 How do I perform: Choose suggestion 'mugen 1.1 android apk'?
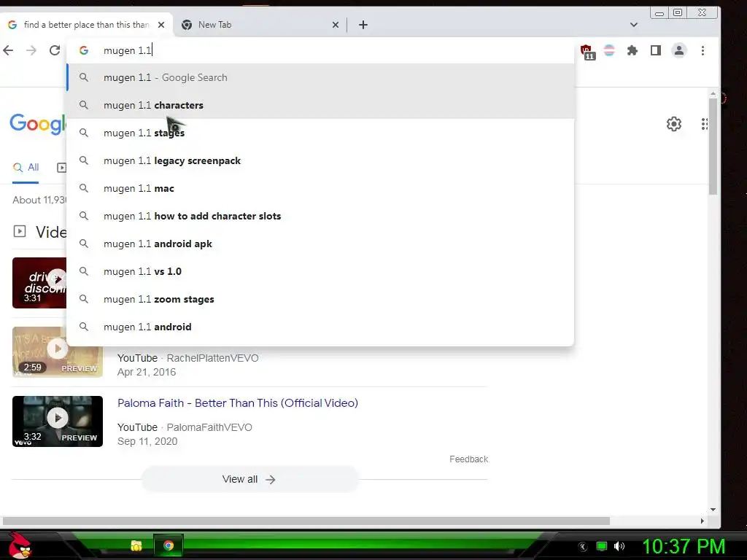click(321, 244)
